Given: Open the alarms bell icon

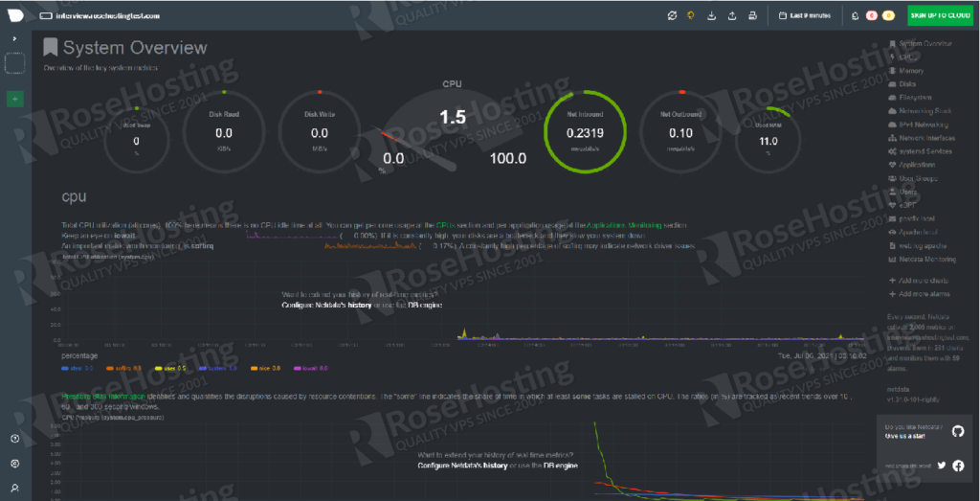Looking at the screenshot, I should point(855,15).
